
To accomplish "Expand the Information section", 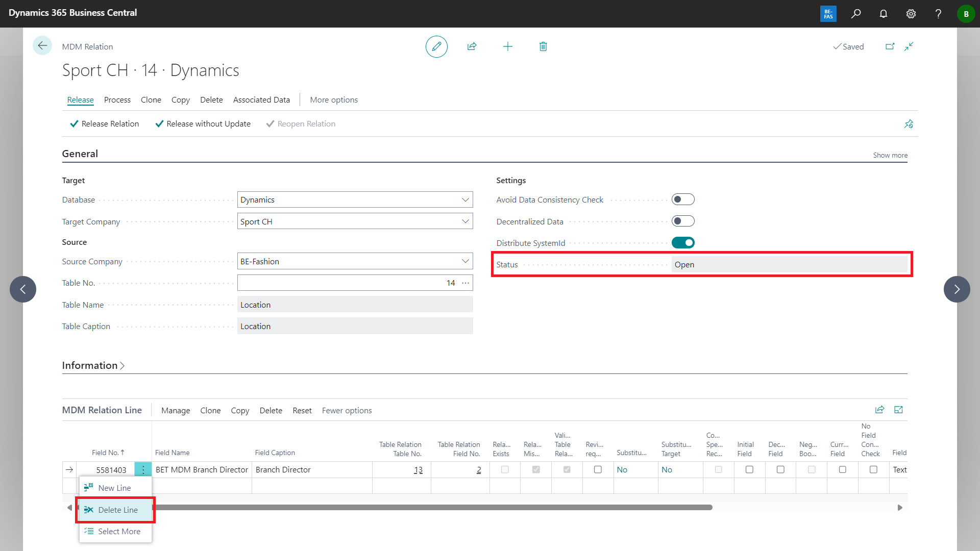I will pos(93,365).
